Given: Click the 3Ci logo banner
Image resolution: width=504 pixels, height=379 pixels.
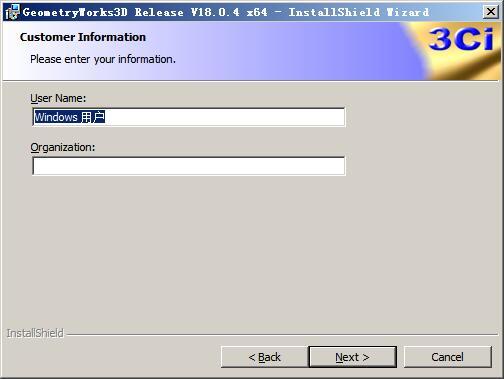Looking at the screenshot, I should [460, 40].
